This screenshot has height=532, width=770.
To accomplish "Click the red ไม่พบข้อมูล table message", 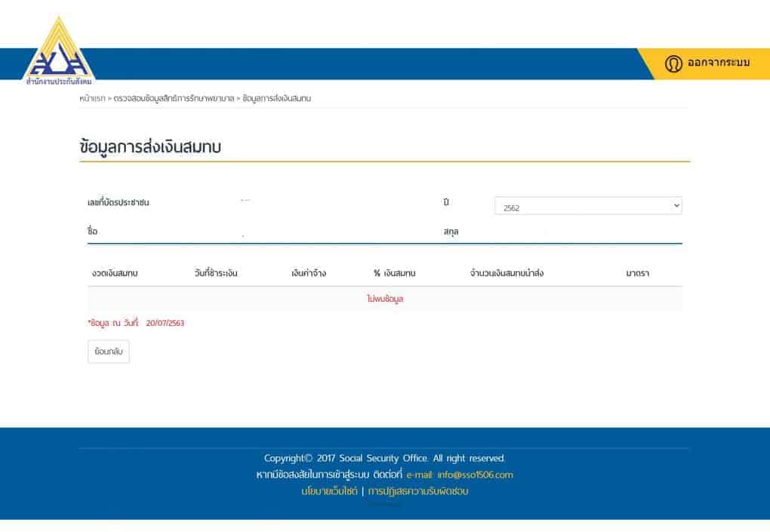I will (x=385, y=299).
